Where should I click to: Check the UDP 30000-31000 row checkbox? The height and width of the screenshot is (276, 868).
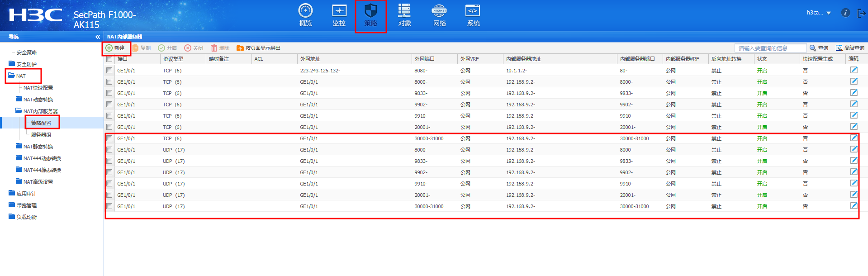[109, 206]
